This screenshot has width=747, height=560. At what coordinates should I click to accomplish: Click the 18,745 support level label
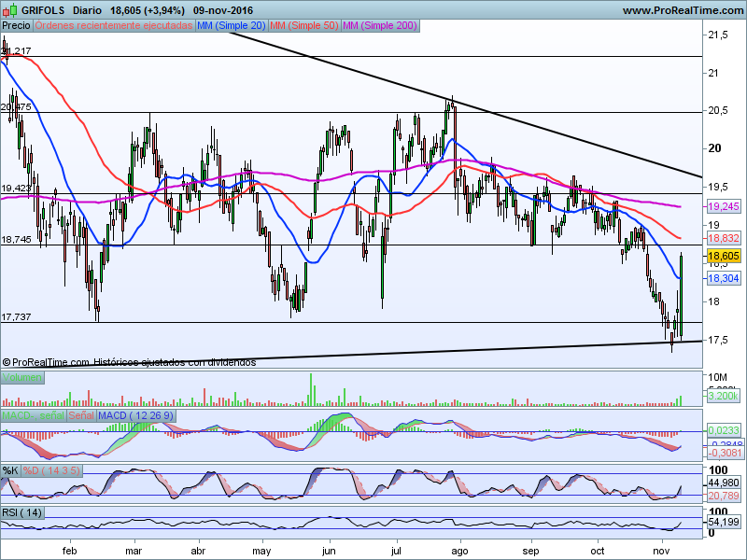tap(16, 240)
